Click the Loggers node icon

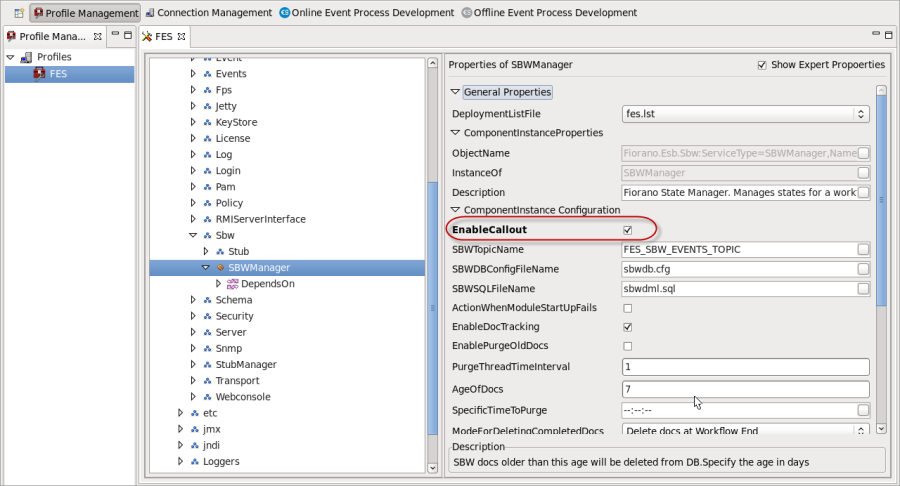point(194,462)
